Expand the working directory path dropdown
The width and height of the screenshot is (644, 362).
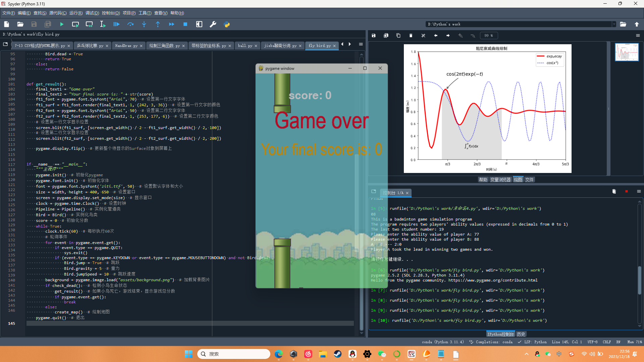(x=614, y=24)
